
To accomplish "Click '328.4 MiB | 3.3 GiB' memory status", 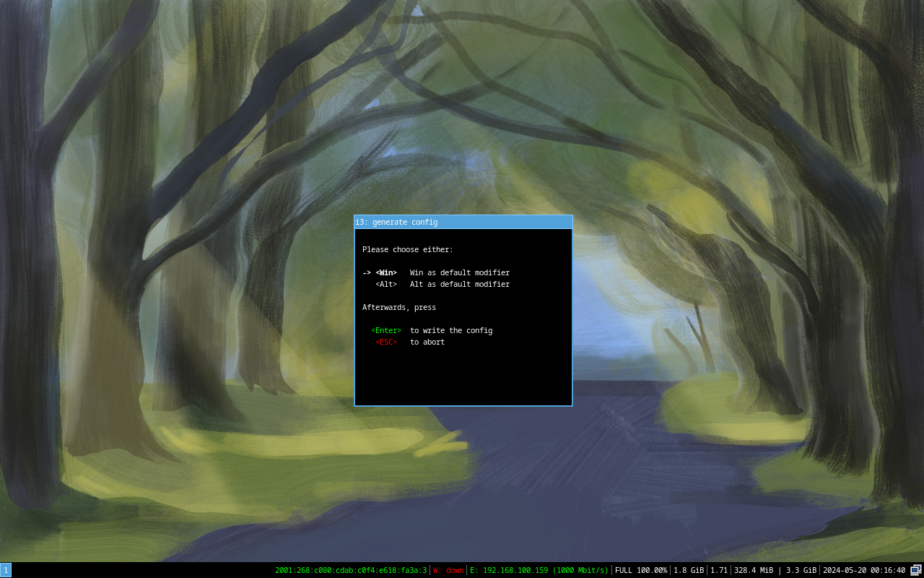I will coord(775,570).
